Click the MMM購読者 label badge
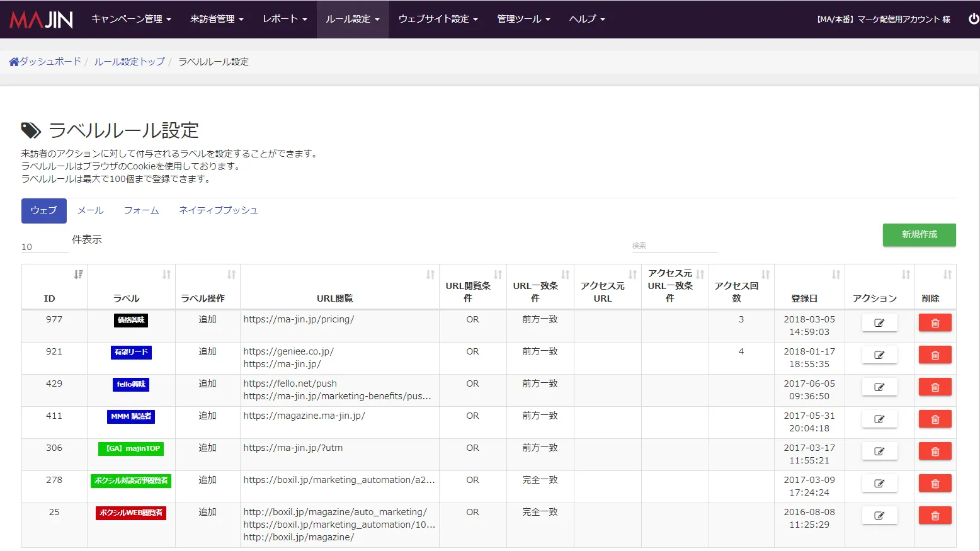This screenshot has height=551, width=980. (x=131, y=417)
